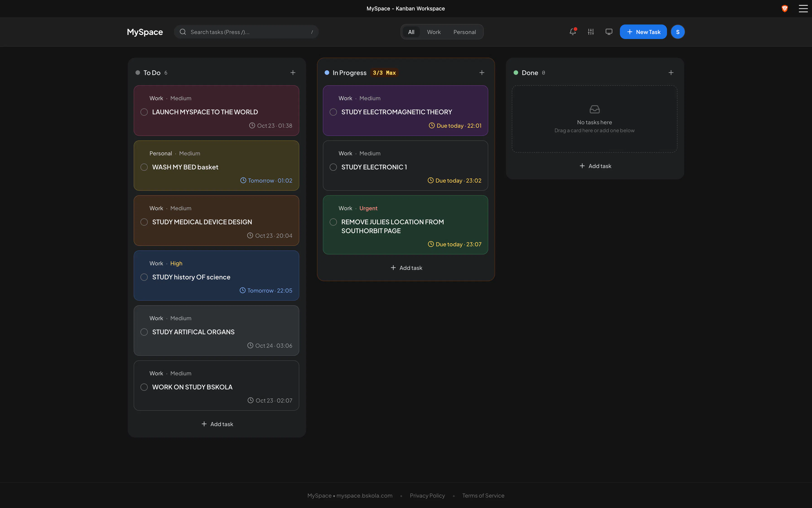Click the 3/3 Max limit badge

pyautogui.click(x=384, y=73)
